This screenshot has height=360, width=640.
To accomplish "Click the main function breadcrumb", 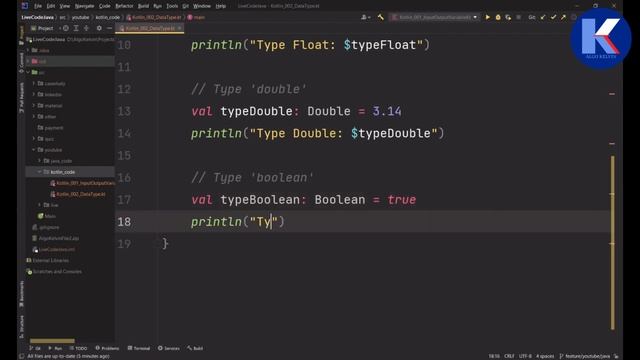I will pyautogui.click(x=196, y=17).
